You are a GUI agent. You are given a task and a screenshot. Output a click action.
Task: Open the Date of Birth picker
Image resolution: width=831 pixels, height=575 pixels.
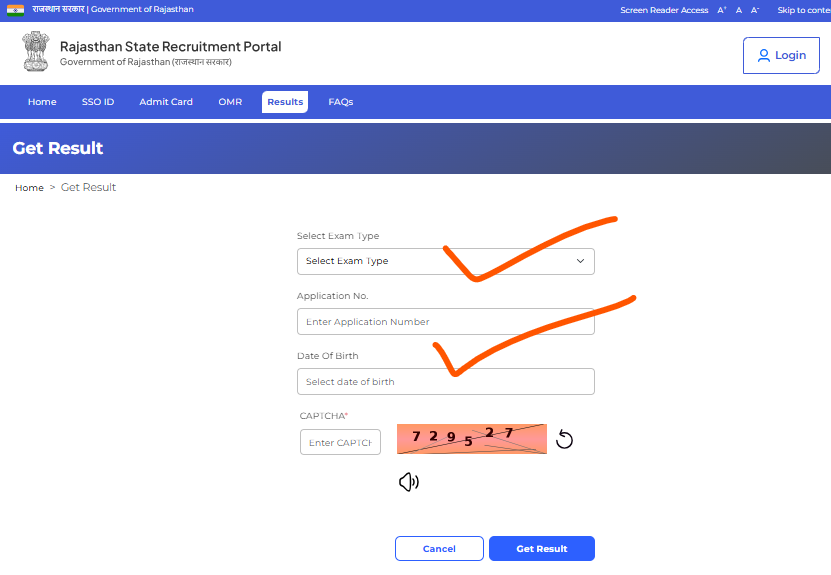pos(445,382)
